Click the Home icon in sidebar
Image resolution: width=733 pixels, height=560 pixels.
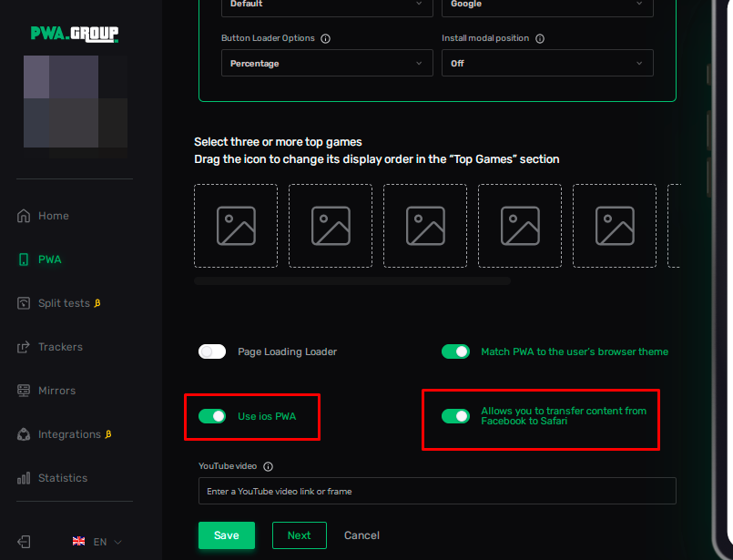[x=24, y=216]
